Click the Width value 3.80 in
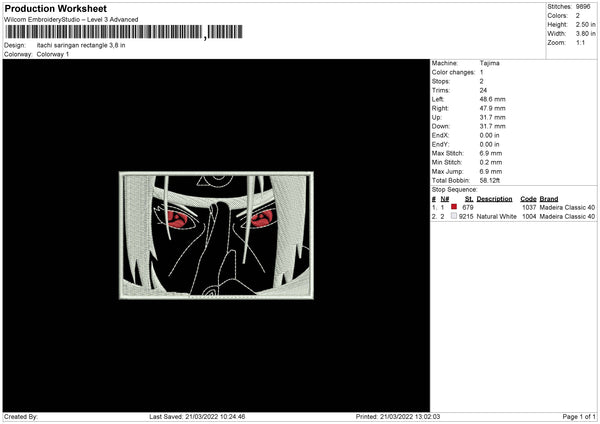This screenshot has width=600, height=424. (x=585, y=34)
